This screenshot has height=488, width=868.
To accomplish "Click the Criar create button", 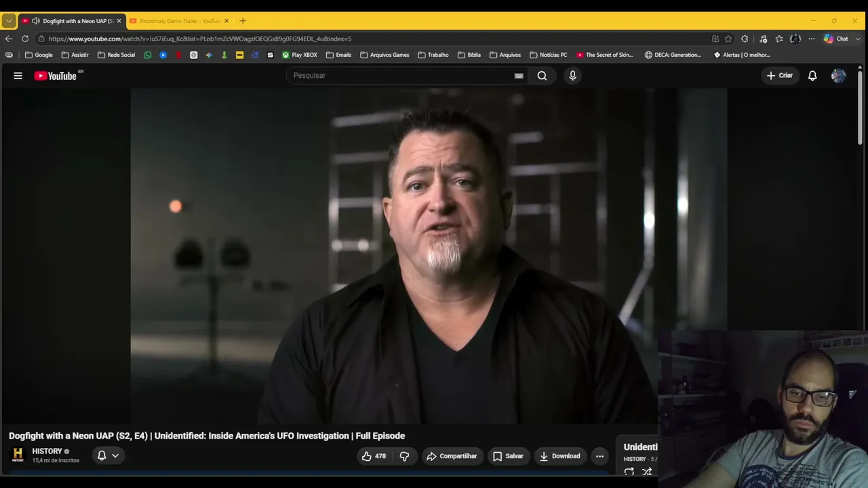I will [779, 76].
